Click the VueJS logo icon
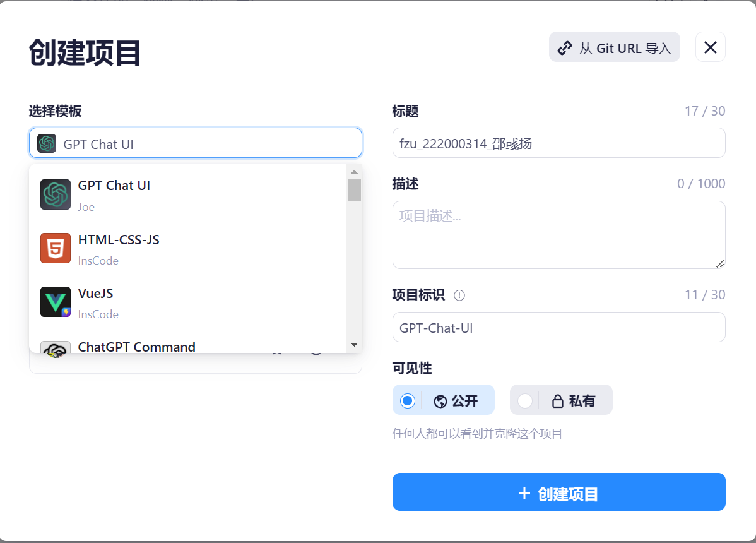The width and height of the screenshot is (756, 543). [x=56, y=302]
